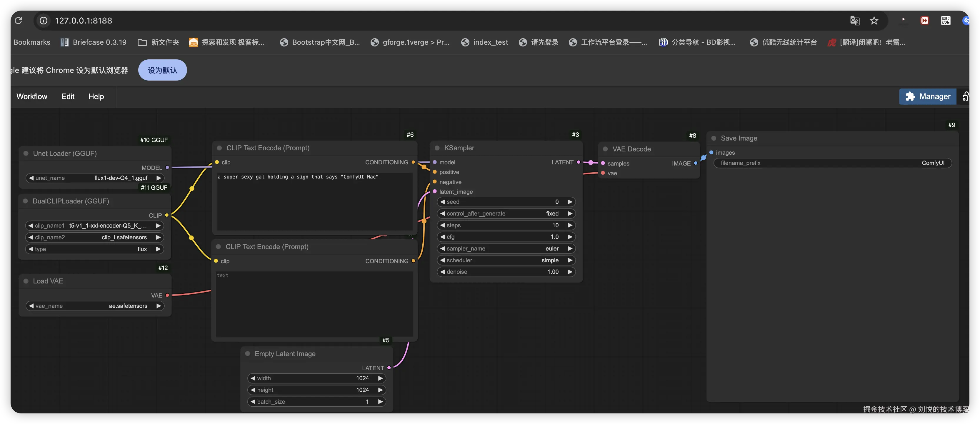Reload the page with the refresh icon

[18, 21]
